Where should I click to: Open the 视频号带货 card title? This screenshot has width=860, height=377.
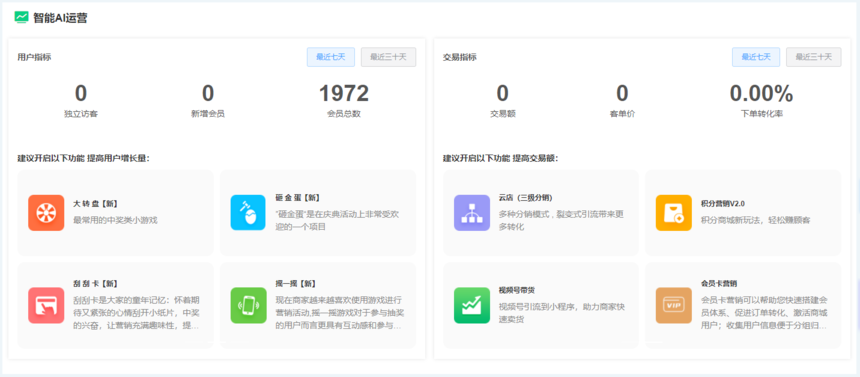516,290
